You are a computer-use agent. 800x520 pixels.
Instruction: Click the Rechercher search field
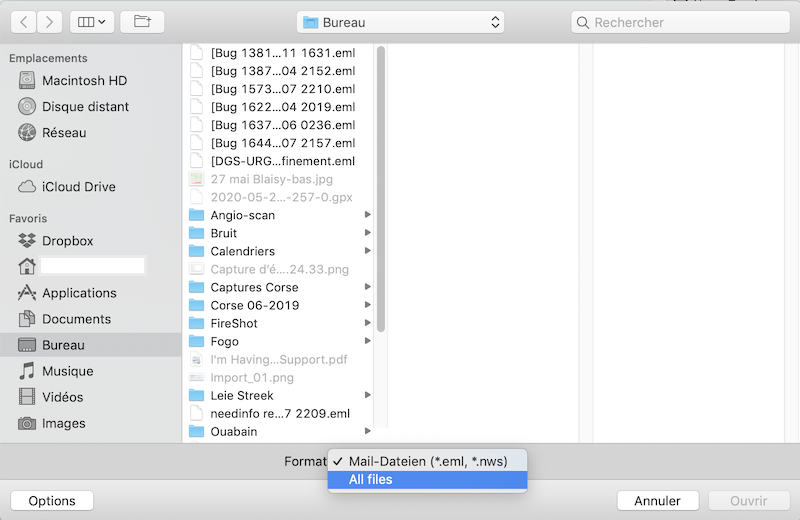(x=681, y=22)
